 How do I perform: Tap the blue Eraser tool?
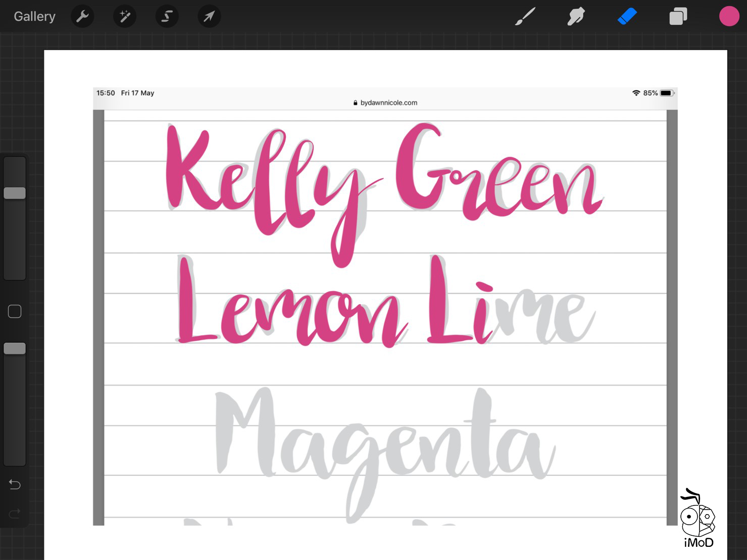627,17
